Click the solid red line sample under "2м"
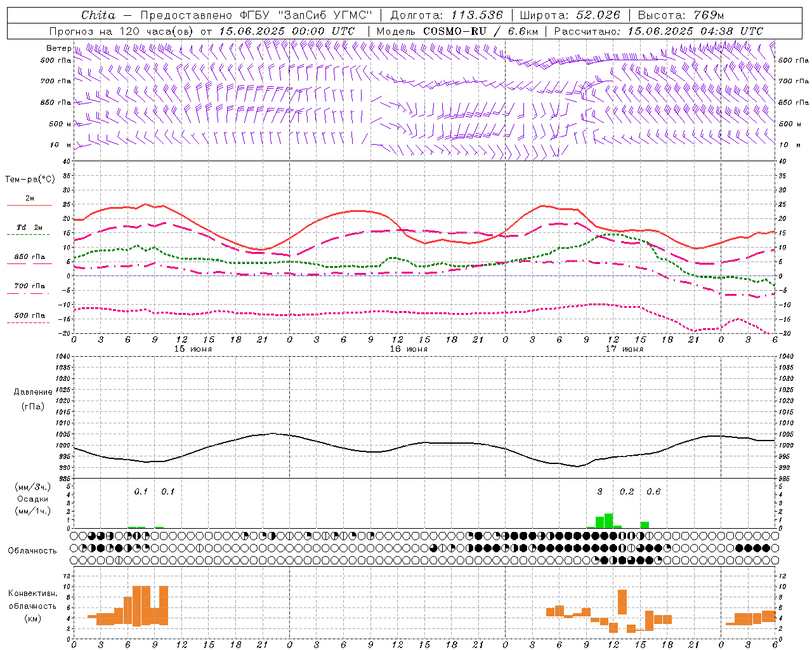Image resolution: width=812 pixels, height=650 pixels. point(30,206)
